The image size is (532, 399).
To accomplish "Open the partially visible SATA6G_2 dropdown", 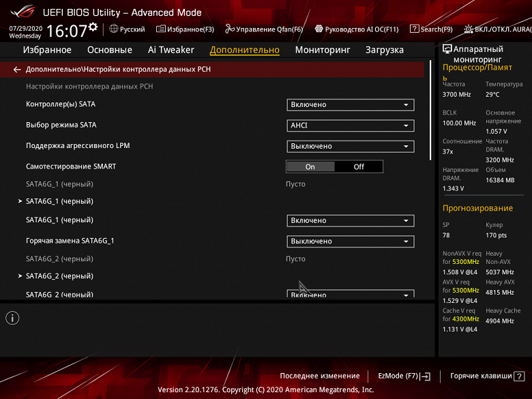I will (x=350, y=294).
